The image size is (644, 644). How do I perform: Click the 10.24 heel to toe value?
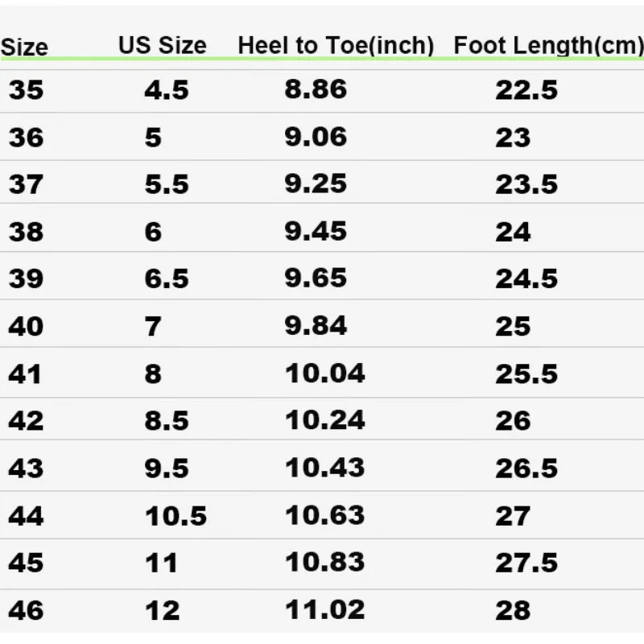point(324,420)
